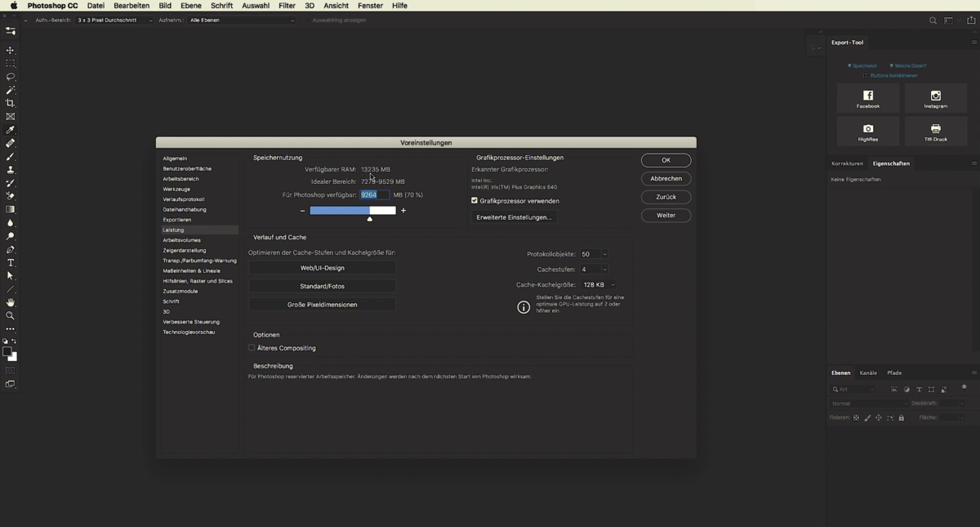The height and width of the screenshot is (527, 980).
Task: Enable Älteres Compositing checkbox
Action: (252, 348)
